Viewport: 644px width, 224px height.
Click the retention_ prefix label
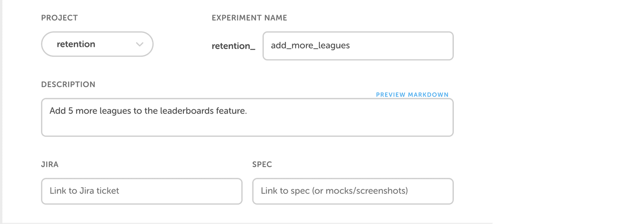tap(233, 46)
